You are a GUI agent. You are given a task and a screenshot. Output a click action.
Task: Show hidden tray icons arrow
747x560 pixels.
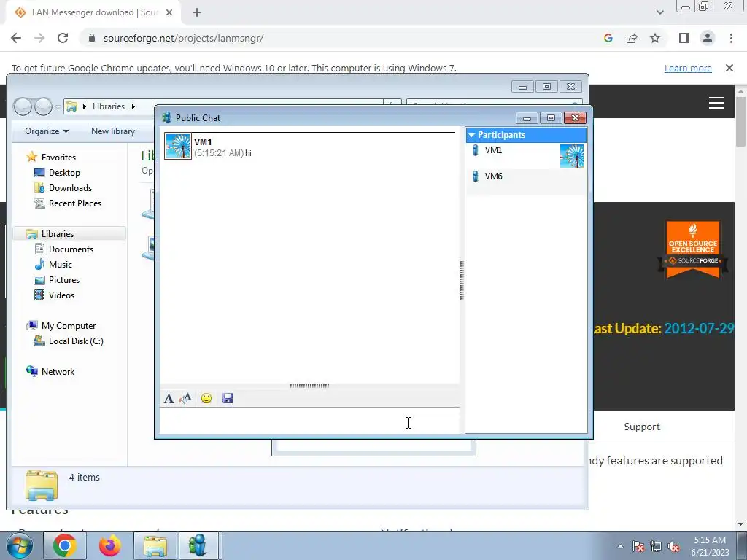(620, 546)
